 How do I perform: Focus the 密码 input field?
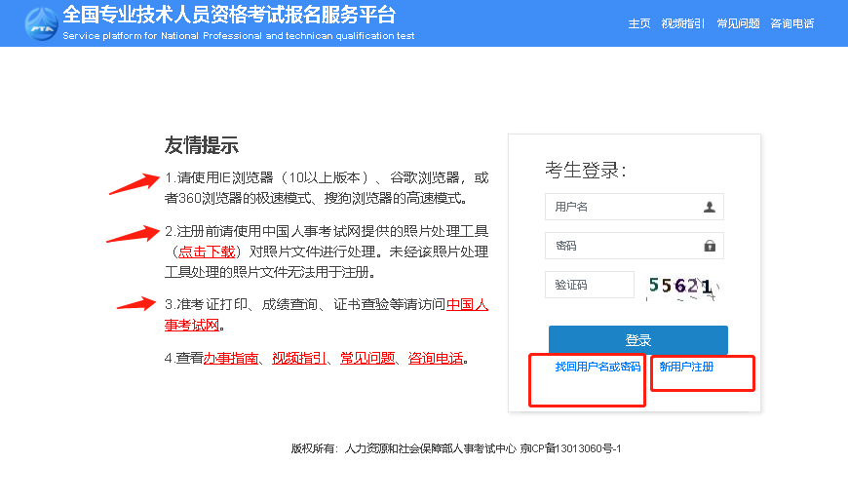(x=624, y=246)
